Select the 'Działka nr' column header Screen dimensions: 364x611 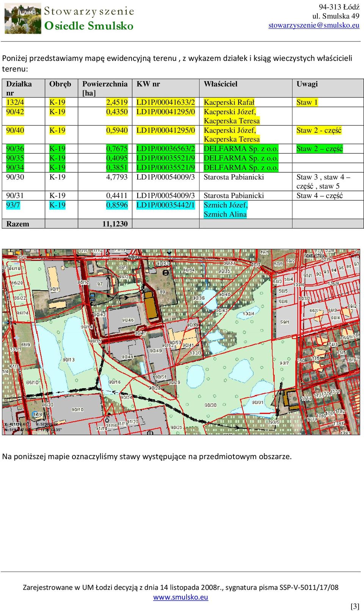coord(19,88)
